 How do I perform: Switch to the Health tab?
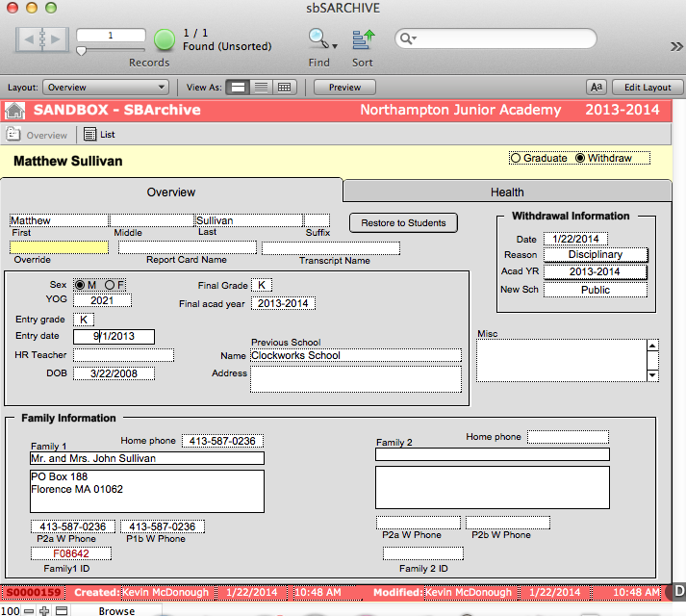click(x=507, y=192)
